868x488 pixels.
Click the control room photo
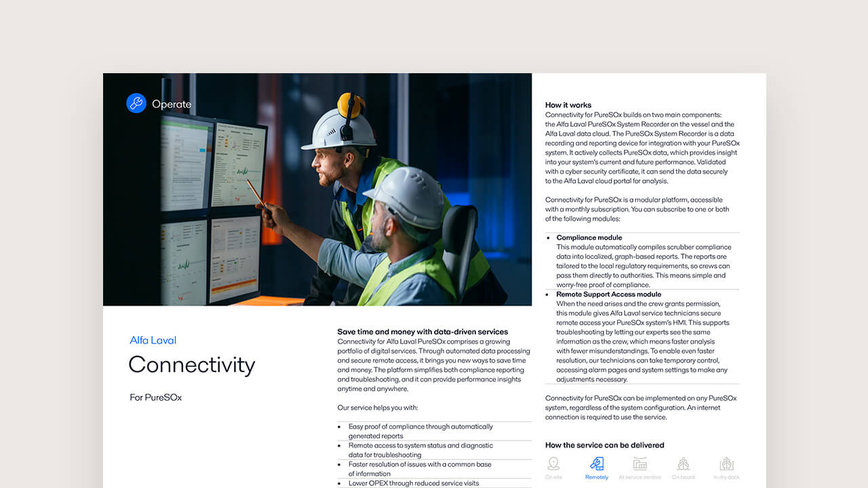click(317, 189)
